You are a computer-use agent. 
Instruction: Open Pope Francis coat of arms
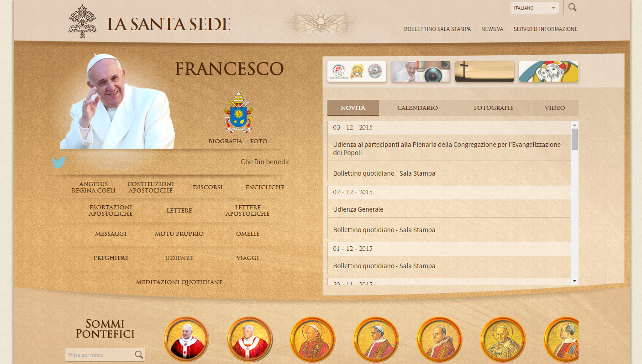point(239,112)
